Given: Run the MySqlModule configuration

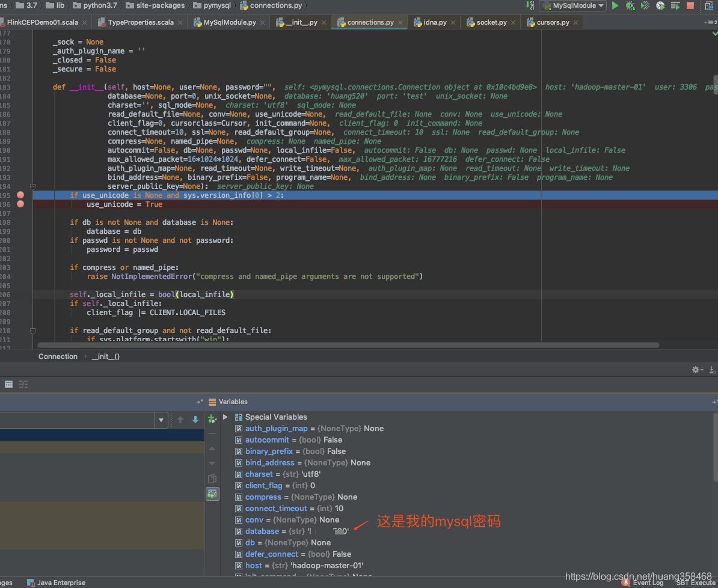Looking at the screenshot, I should (x=616, y=6).
